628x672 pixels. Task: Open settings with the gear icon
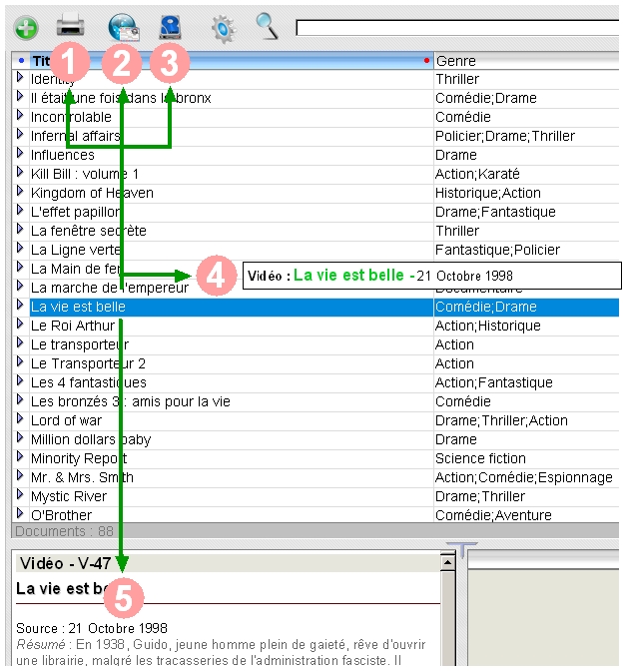pyautogui.click(x=224, y=29)
